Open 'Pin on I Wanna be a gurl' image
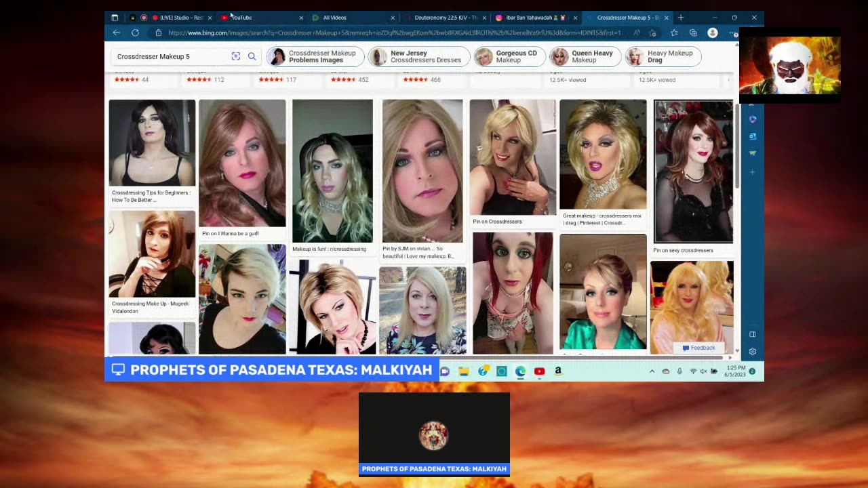Screen dimensions: 868x488 242,163
